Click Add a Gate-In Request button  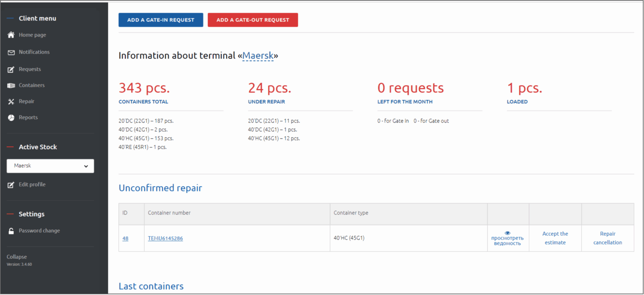[x=161, y=20]
